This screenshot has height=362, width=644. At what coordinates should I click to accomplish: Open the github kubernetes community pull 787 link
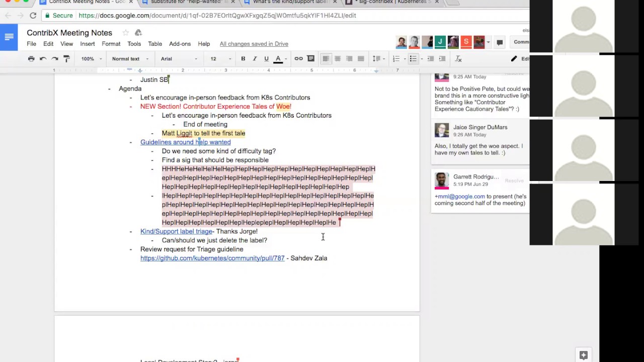(212, 258)
